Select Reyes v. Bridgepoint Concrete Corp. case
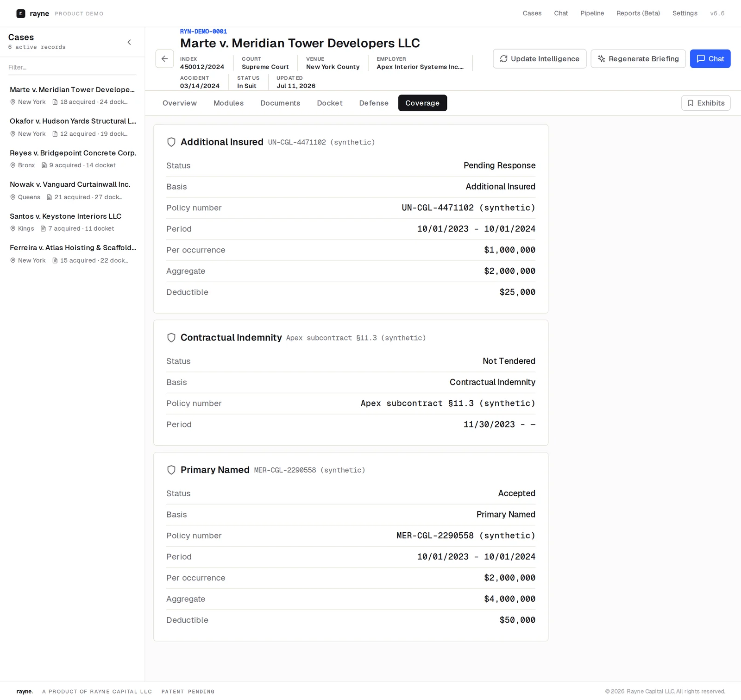The height and width of the screenshot is (700, 741). pos(73,159)
